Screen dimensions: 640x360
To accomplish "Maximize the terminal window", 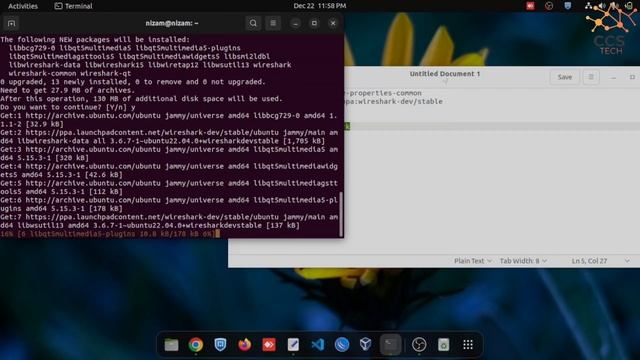I will pyautogui.click(x=314, y=23).
